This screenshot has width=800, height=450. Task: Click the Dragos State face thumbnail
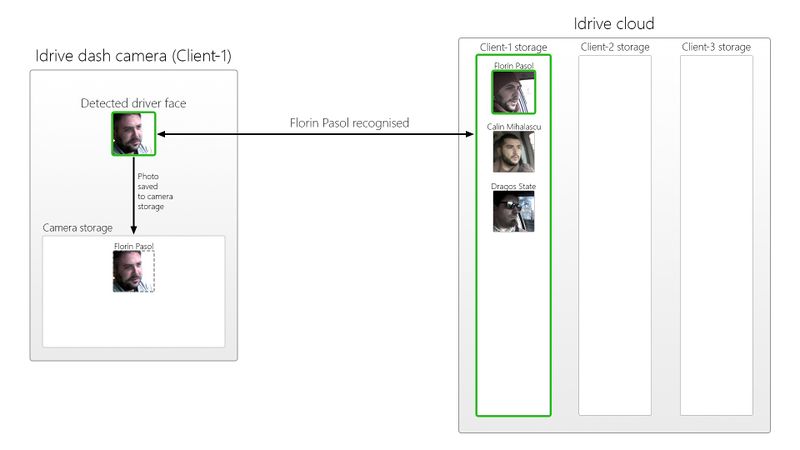click(x=513, y=212)
